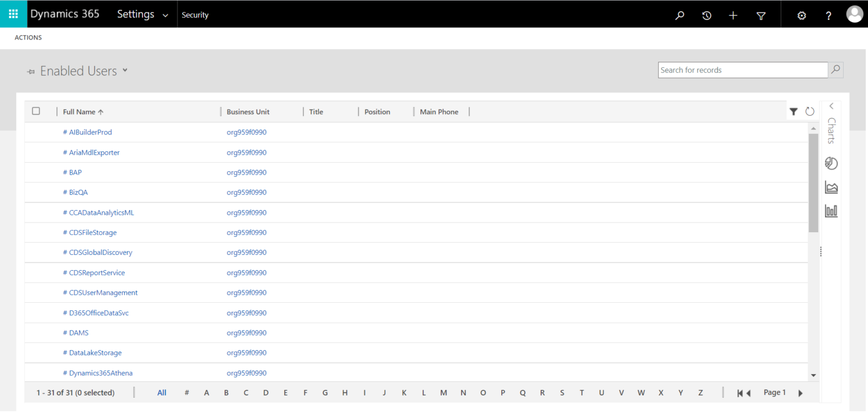This screenshot has width=868, height=413.
Task: Open the Dynamics 365 app launcher
Action: click(x=11, y=14)
